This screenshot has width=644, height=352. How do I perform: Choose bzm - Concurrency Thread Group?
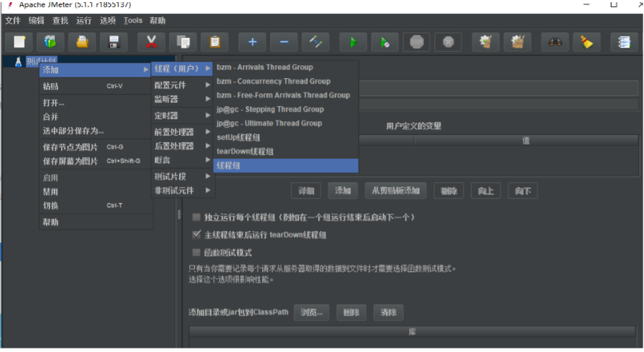pos(285,81)
